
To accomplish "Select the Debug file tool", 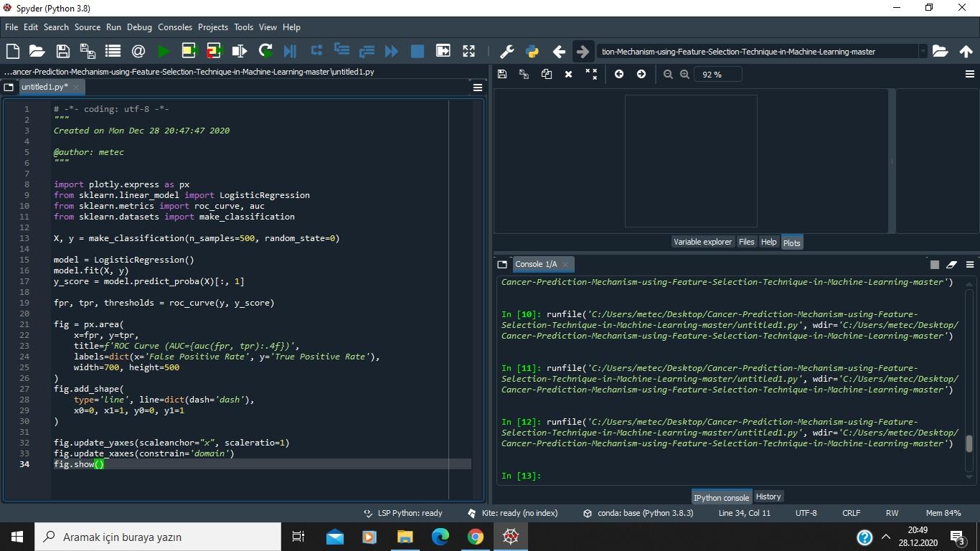I will pyautogui.click(x=290, y=51).
